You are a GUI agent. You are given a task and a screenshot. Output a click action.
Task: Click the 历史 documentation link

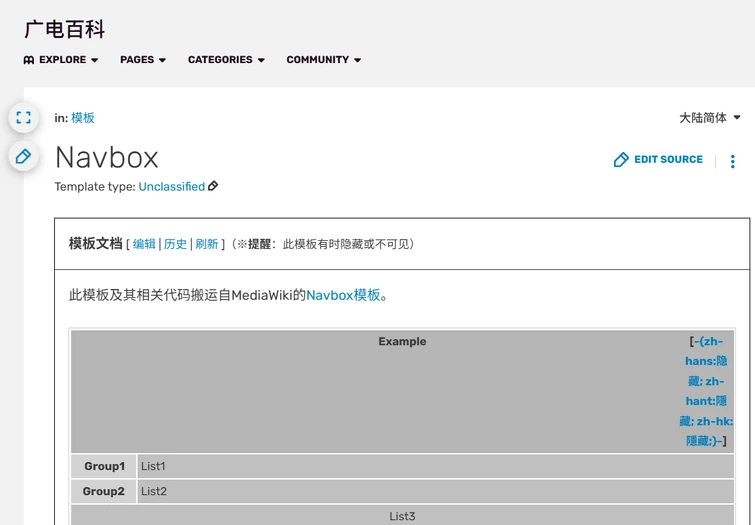click(175, 244)
